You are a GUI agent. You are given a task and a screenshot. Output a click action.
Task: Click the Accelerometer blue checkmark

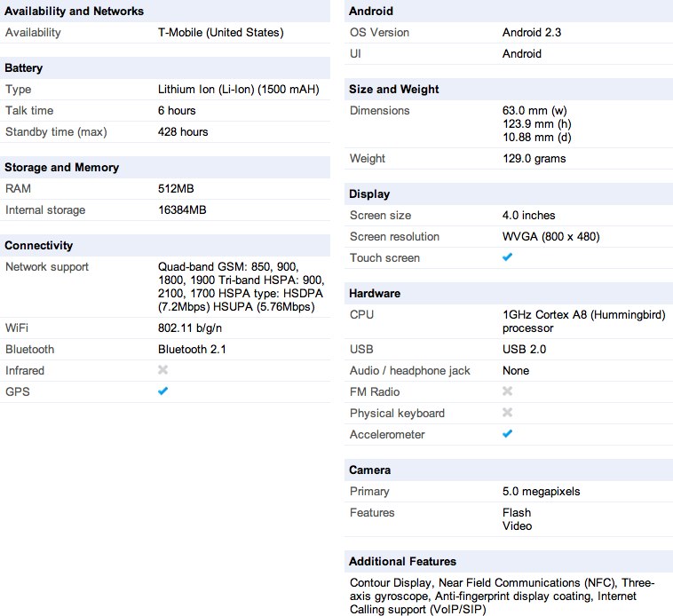point(508,434)
